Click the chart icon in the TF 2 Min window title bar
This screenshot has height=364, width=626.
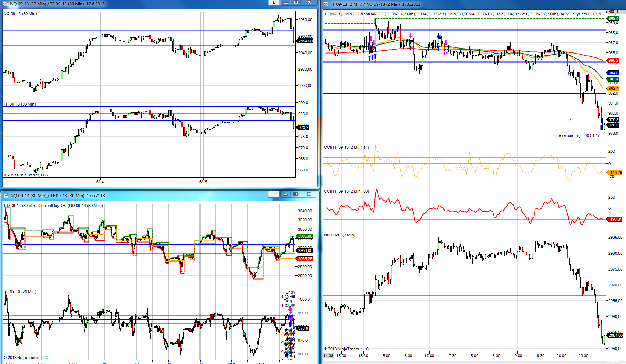[x=326, y=4]
